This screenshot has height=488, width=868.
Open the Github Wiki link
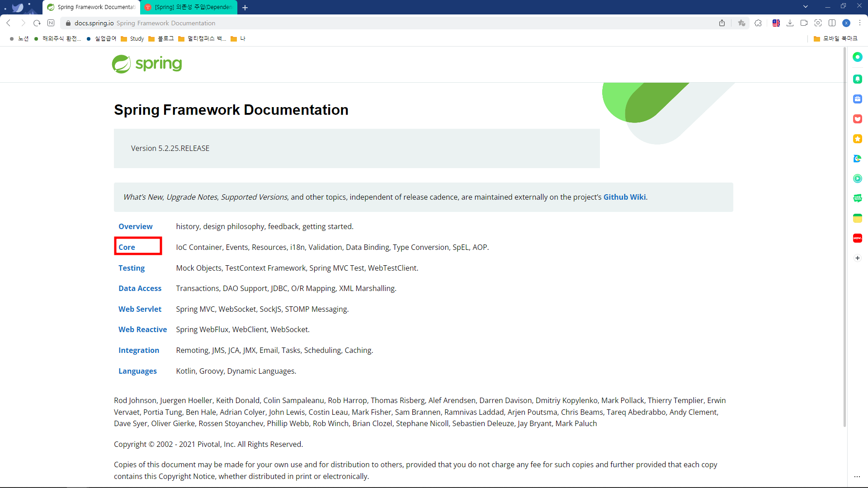[x=624, y=197]
